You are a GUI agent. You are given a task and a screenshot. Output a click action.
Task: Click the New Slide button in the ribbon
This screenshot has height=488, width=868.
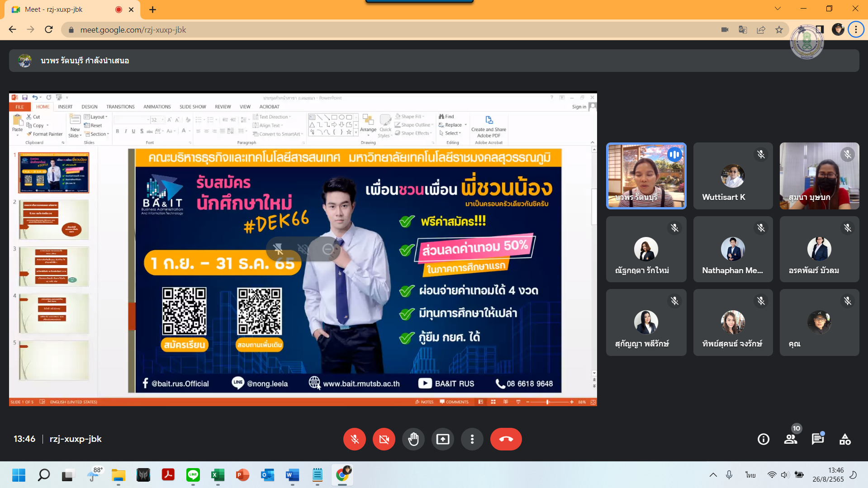75,126
